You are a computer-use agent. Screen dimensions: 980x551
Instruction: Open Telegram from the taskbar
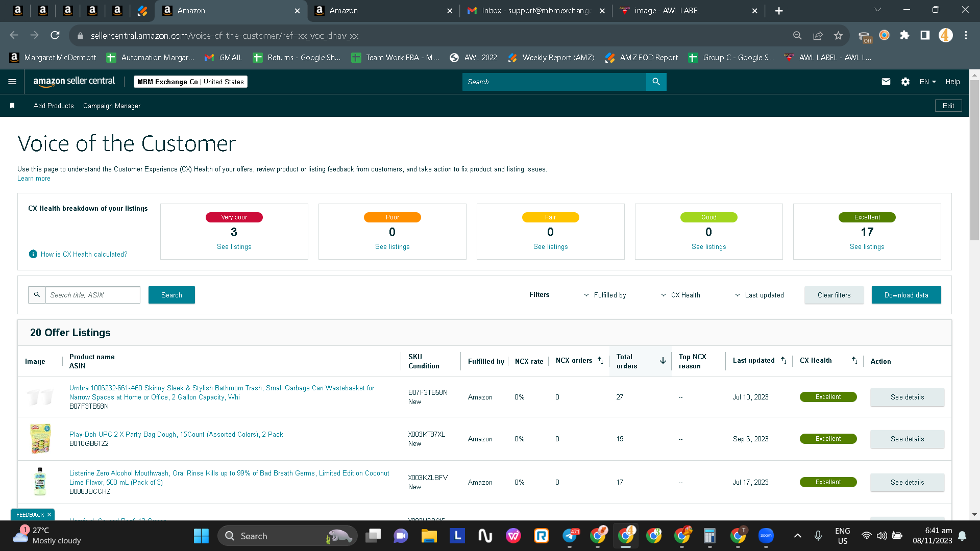point(570,536)
